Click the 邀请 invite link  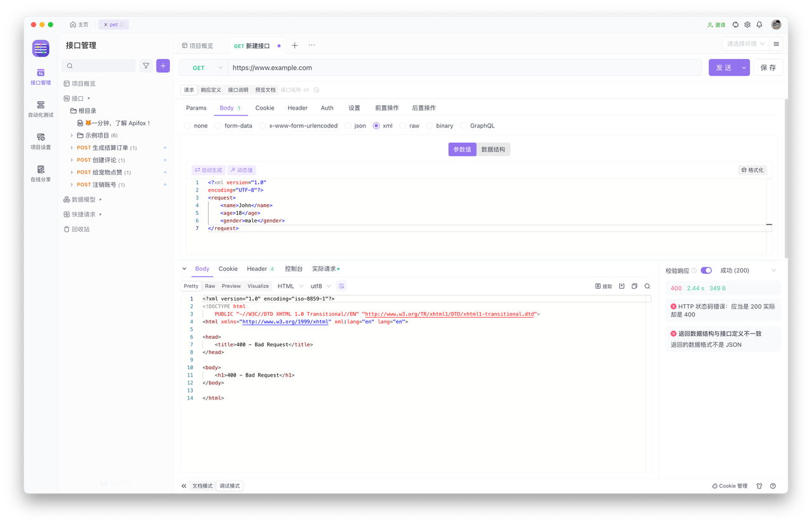click(x=716, y=25)
